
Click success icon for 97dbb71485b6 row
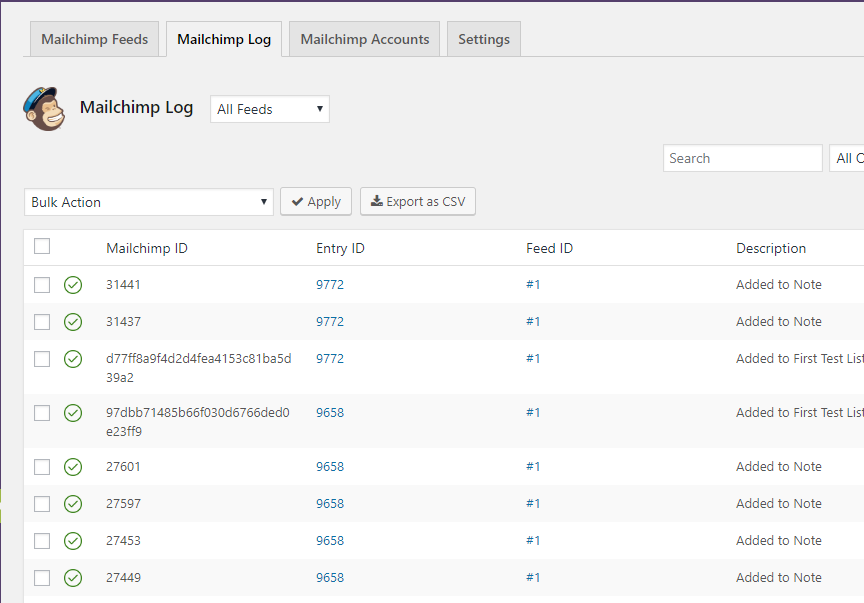(73, 413)
